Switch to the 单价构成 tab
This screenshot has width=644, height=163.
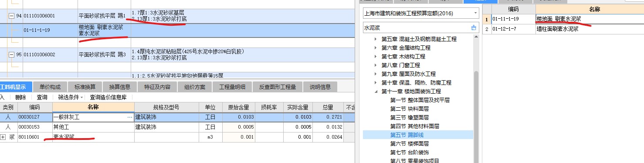(x=50, y=87)
